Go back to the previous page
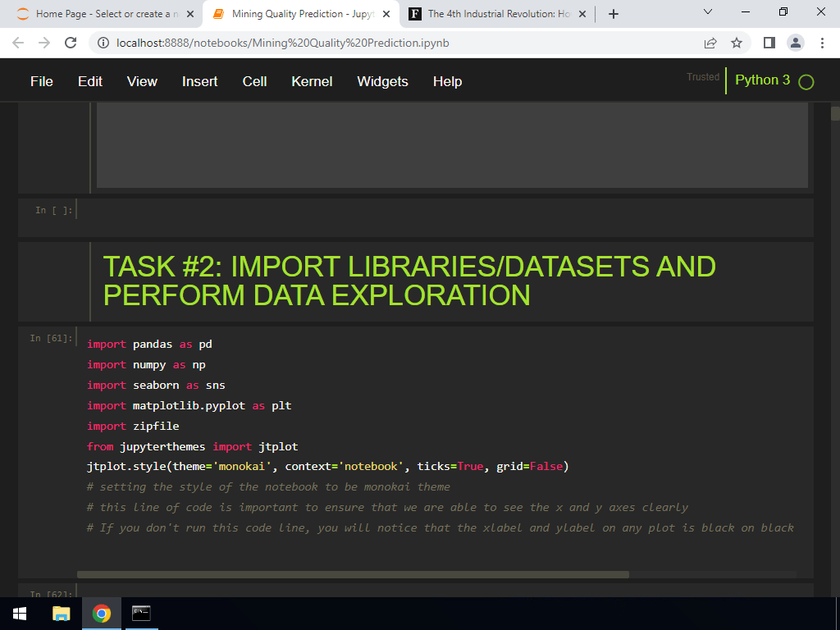Screen dimensions: 840x630 [x=18, y=43]
